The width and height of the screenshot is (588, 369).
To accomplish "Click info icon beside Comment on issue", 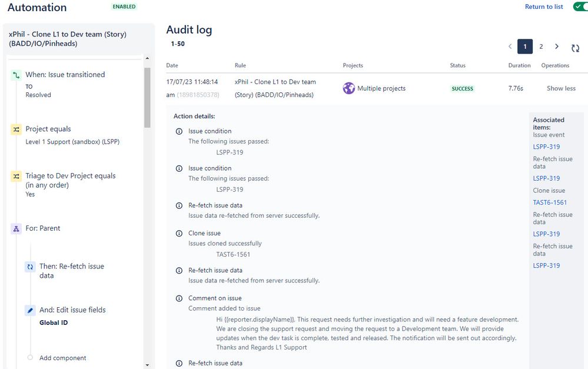I will coord(180,298).
